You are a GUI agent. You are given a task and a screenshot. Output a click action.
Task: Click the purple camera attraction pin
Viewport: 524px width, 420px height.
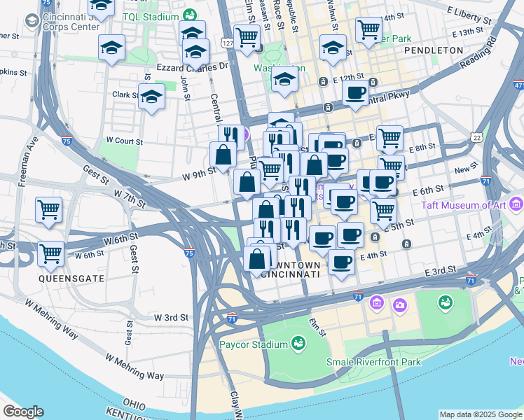400,304
